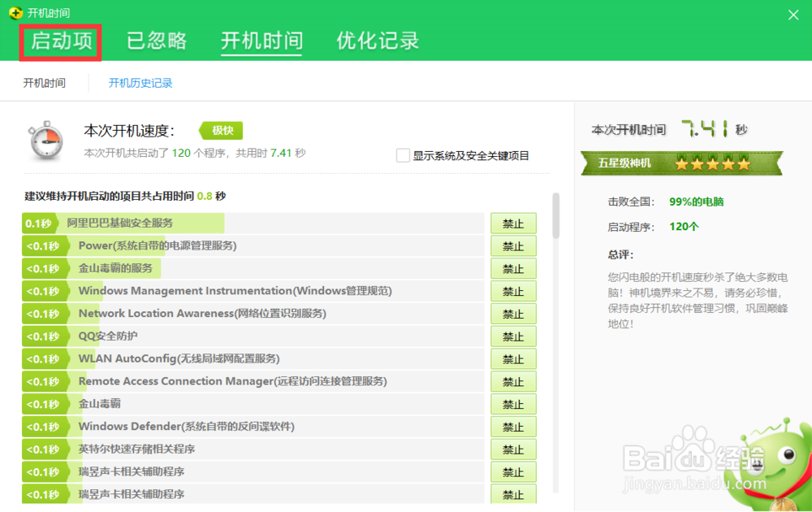Disable 阿里巴巴基础安全服务 startup service
This screenshot has width=812, height=512.
(513, 223)
